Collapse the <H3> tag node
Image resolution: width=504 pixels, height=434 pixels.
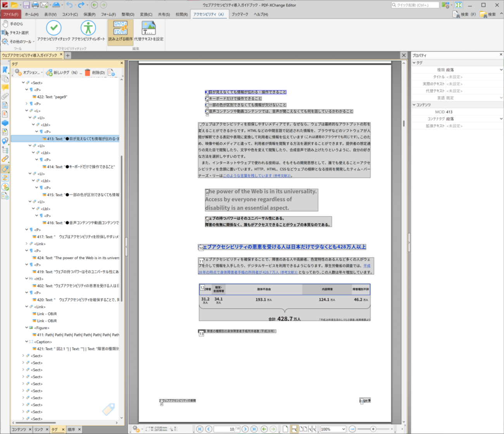click(x=27, y=278)
